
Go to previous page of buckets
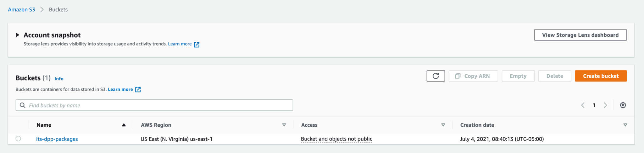pos(583,105)
